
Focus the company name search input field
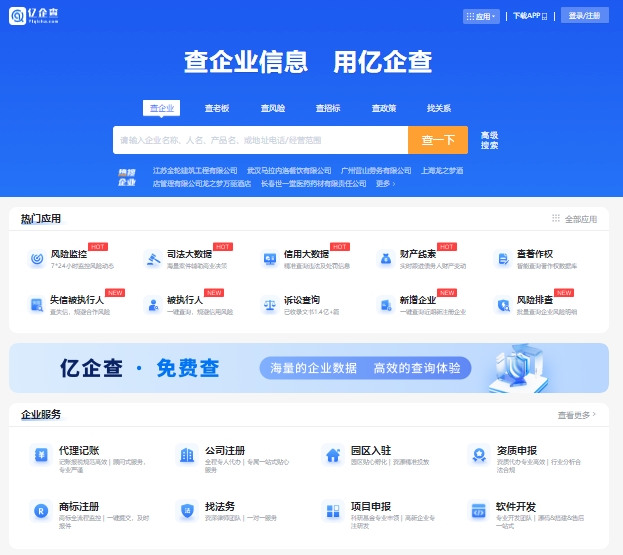tap(260, 140)
